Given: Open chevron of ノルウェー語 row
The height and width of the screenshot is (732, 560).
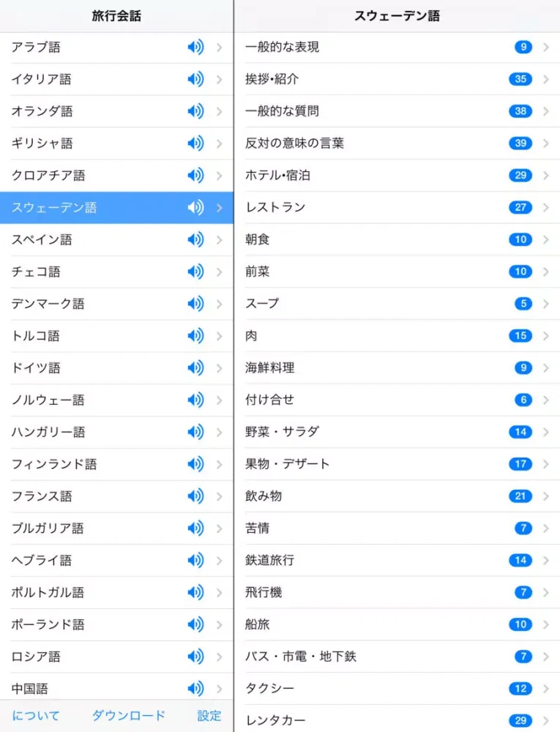Looking at the screenshot, I should coord(219,400).
